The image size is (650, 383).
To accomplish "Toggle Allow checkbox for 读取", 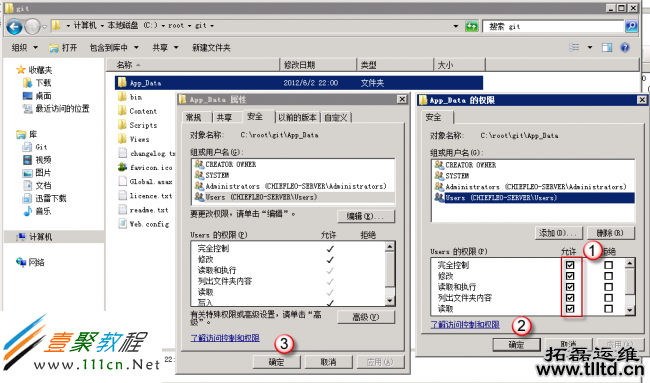I will 570,308.
